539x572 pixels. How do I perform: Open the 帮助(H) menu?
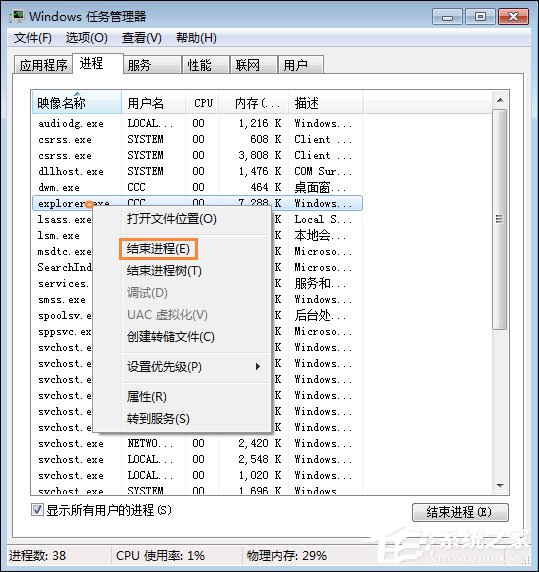click(x=196, y=38)
